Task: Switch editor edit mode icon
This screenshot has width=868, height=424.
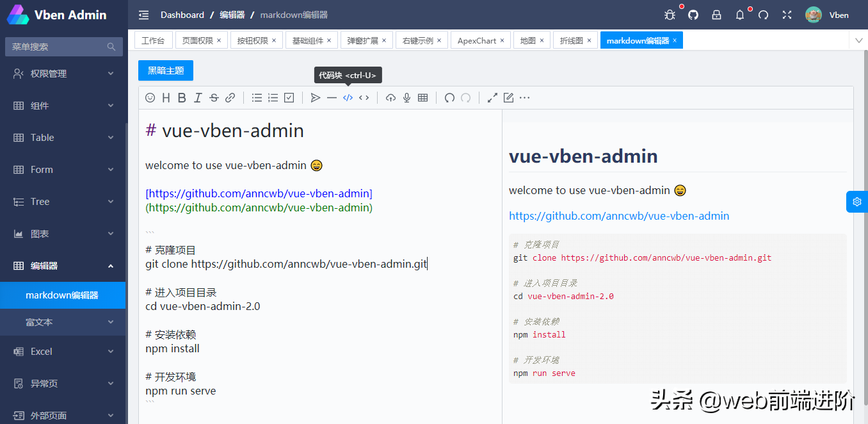Action: pyautogui.click(x=508, y=98)
